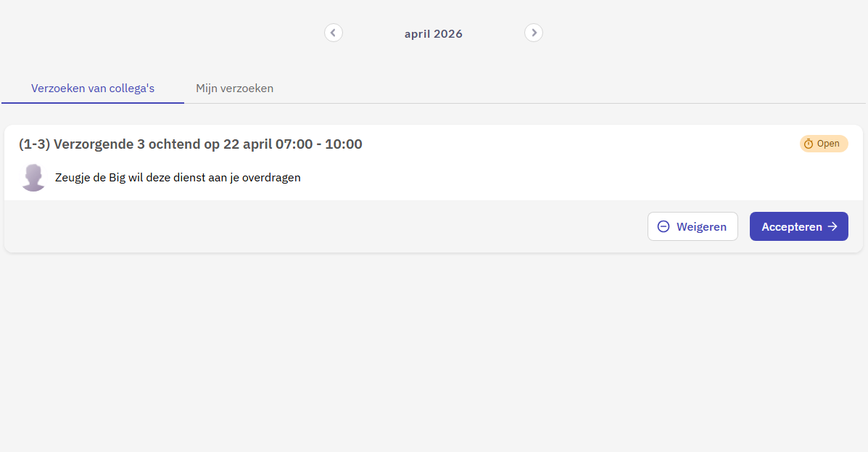Click Zeugje de Big's avatar image
Image resolution: width=868 pixels, height=452 pixels.
click(33, 177)
